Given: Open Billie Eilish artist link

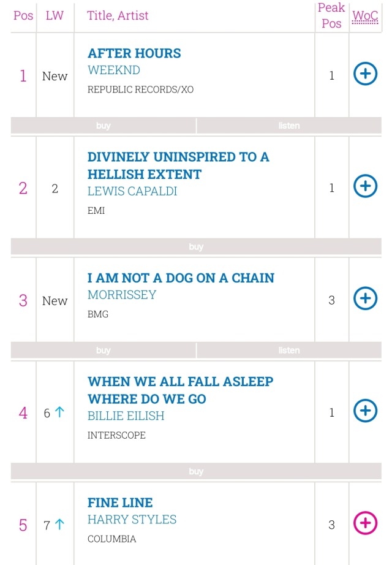Looking at the screenshot, I should coord(126,416).
